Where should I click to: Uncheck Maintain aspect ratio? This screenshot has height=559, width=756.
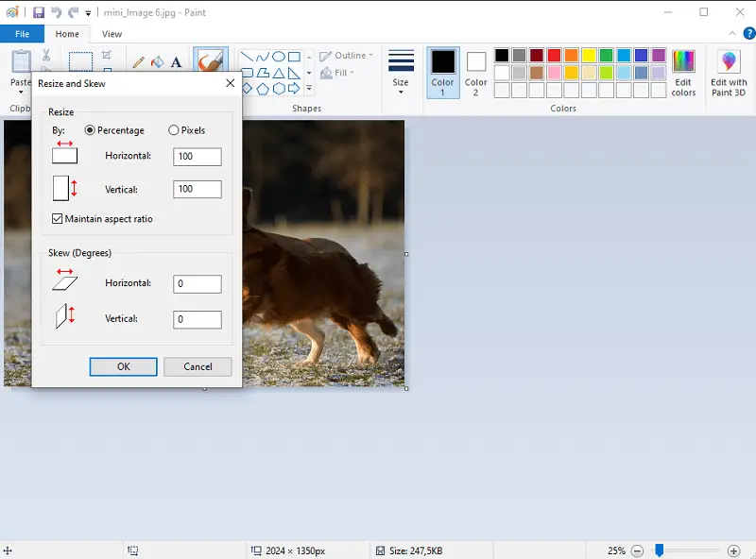coord(58,218)
